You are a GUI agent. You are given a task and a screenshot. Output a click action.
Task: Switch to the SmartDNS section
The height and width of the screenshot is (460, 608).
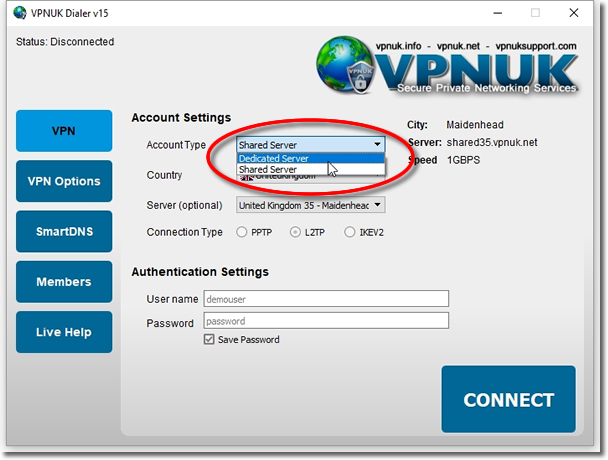[64, 232]
